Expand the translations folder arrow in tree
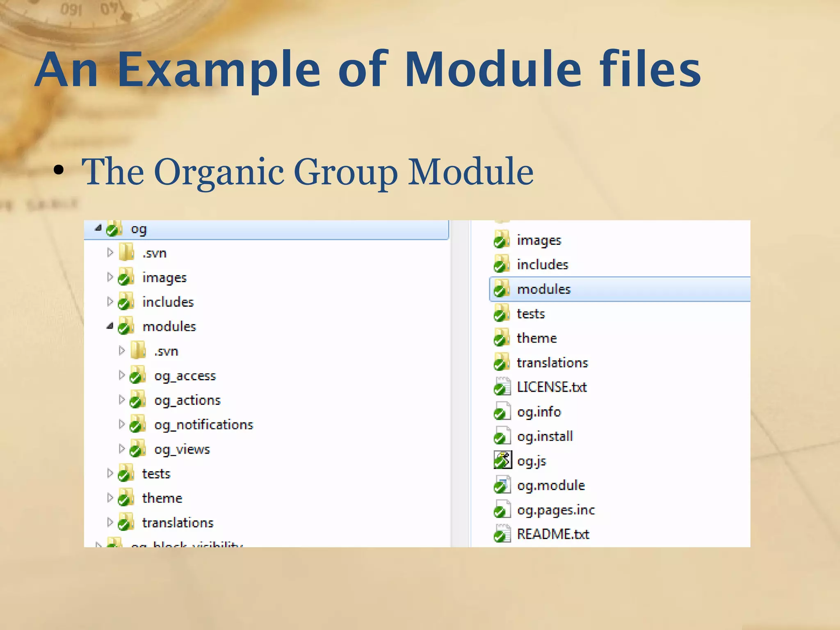The image size is (840, 630). click(110, 522)
